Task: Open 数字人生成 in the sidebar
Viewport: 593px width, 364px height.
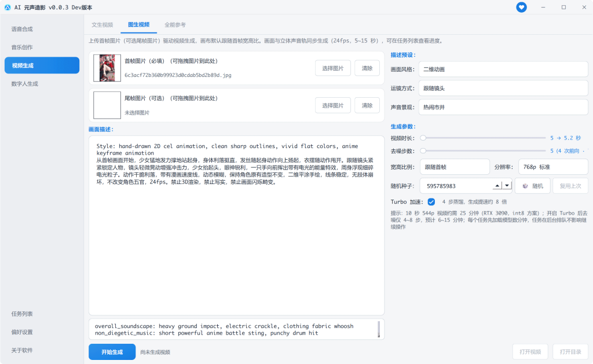Action: (x=42, y=83)
